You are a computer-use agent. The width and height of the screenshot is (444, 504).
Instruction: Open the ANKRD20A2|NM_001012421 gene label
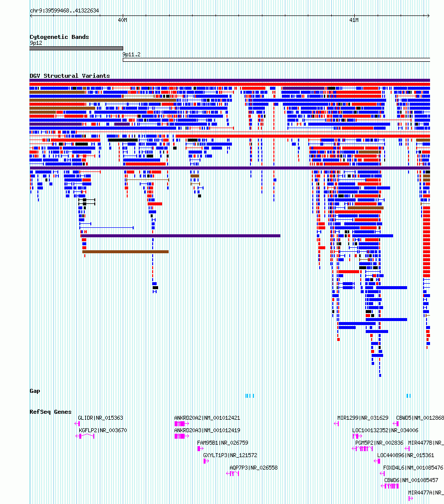[207, 418]
